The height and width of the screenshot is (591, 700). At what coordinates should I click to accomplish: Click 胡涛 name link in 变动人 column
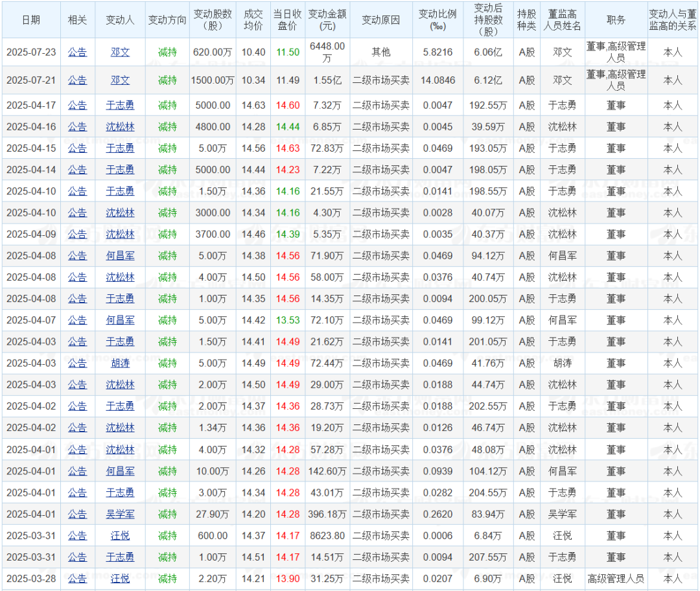[x=120, y=363]
